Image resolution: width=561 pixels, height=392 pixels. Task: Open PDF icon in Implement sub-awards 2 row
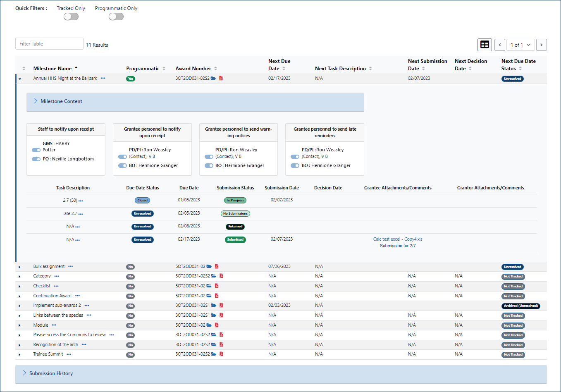coord(221,305)
